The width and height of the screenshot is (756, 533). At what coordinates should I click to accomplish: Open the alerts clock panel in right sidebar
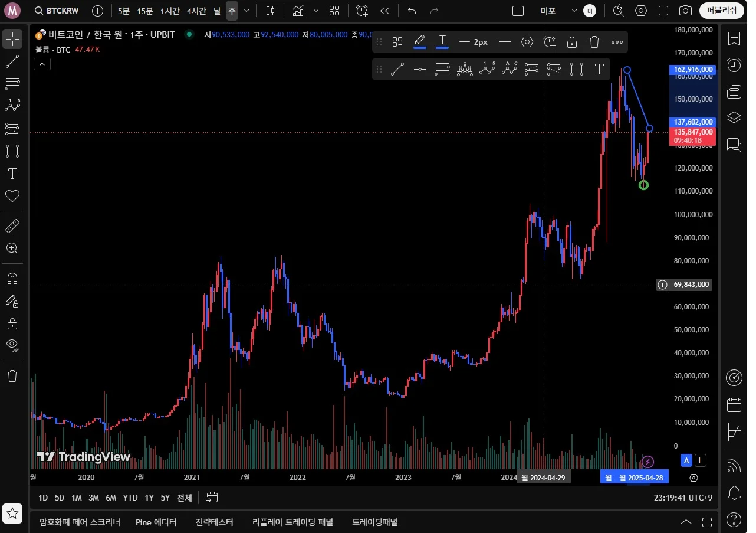pyautogui.click(x=734, y=65)
